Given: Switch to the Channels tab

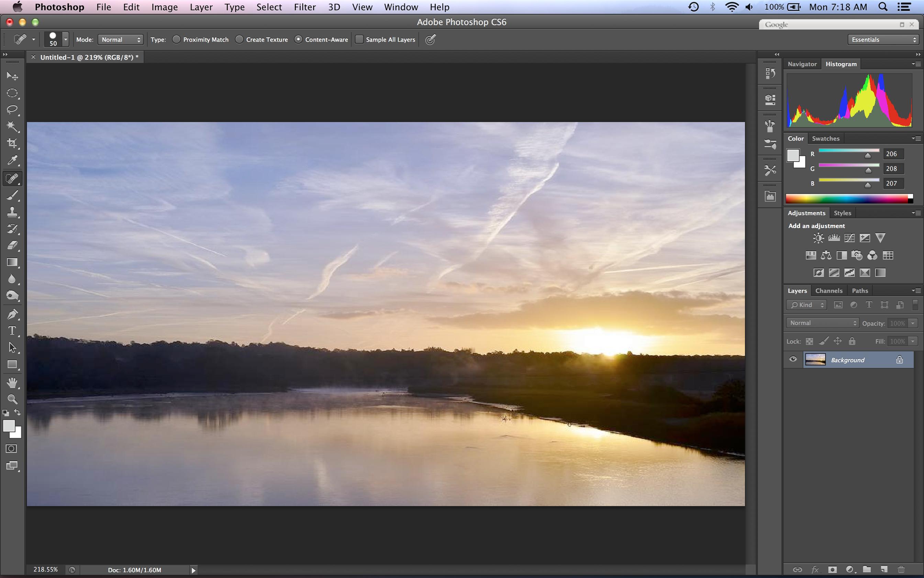Looking at the screenshot, I should coord(828,291).
